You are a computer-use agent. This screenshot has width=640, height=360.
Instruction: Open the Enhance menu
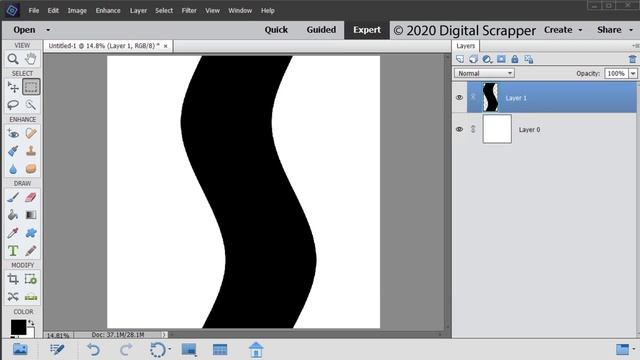(x=108, y=11)
